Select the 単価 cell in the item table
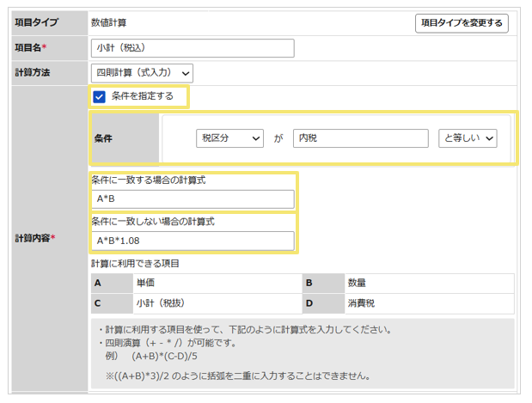The image size is (532, 403). 217,283
